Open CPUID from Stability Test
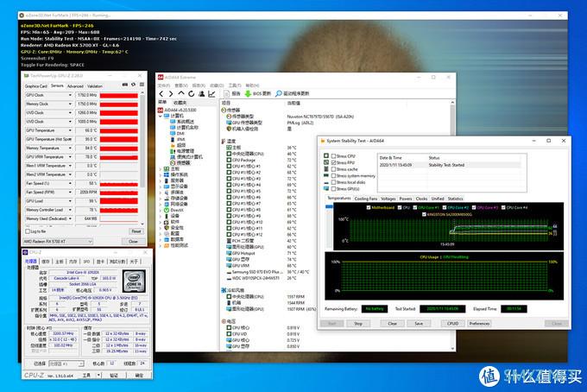The image size is (587, 392). click(x=452, y=324)
